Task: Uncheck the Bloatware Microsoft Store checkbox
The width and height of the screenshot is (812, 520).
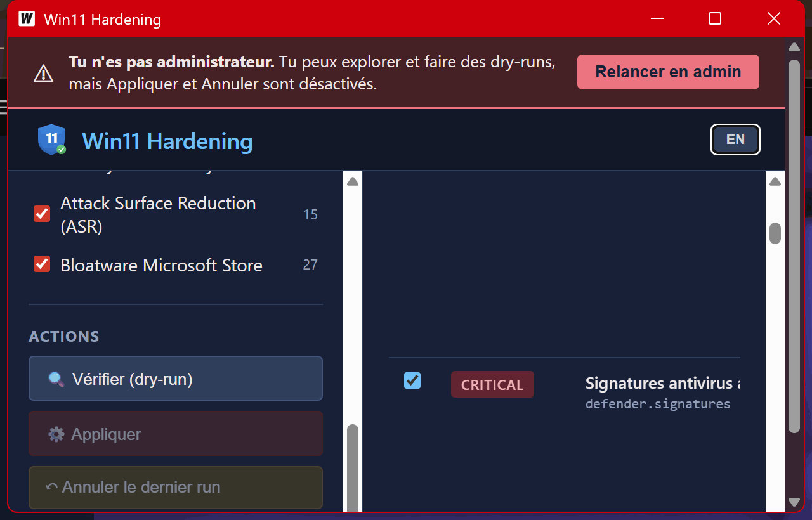Action: click(x=42, y=264)
